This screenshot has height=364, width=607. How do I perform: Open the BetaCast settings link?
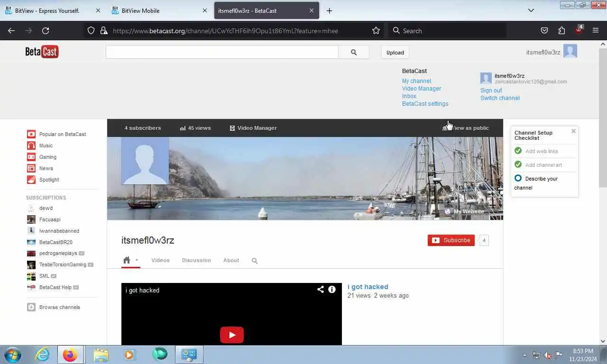point(425,104)
